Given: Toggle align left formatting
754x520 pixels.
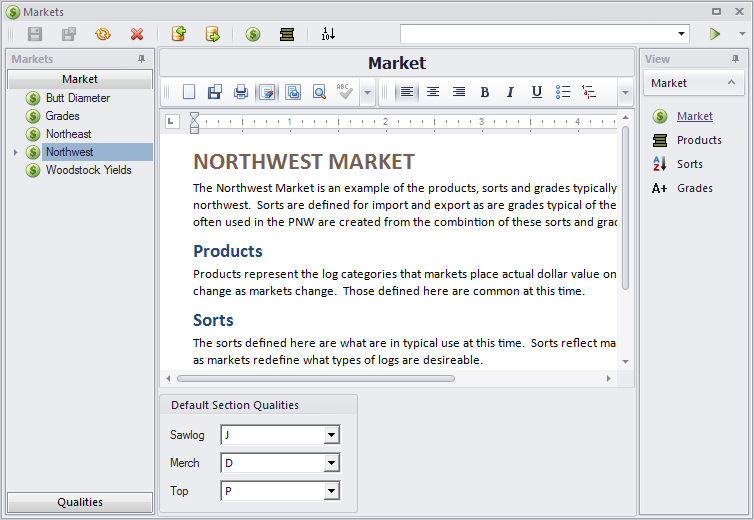Looking at the screenshot, I should (407, 91).
